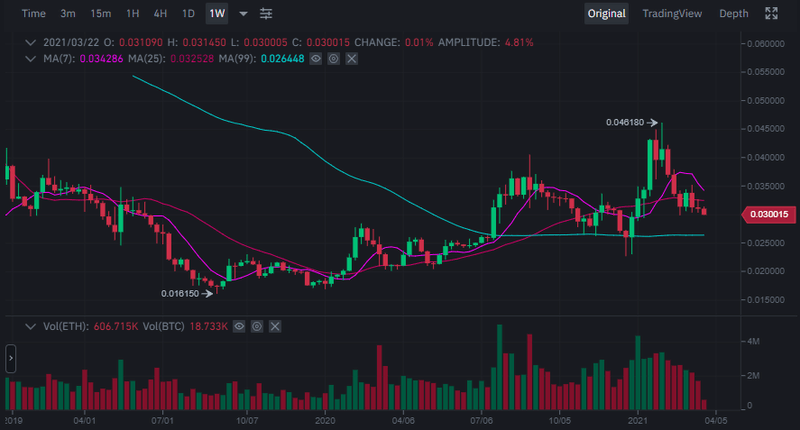Expand the left side panel arrow

(x=11, y=358)
